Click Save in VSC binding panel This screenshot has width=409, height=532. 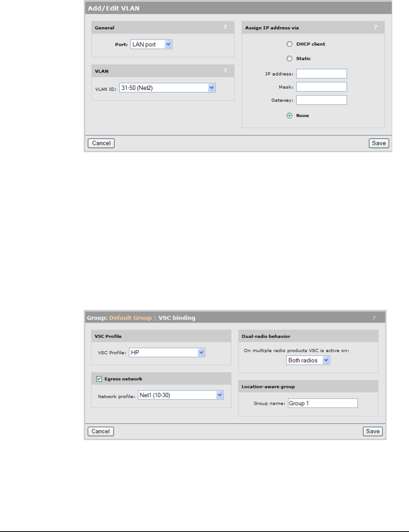click(373, 431)
